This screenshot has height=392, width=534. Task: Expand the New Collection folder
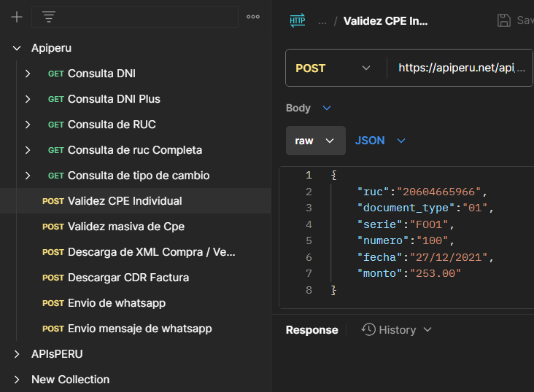[17, 380]
